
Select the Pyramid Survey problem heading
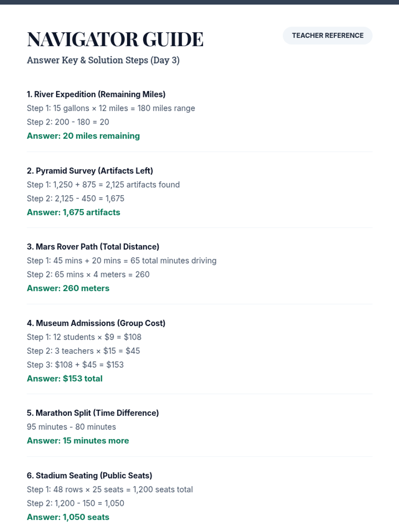click(90, 171)
